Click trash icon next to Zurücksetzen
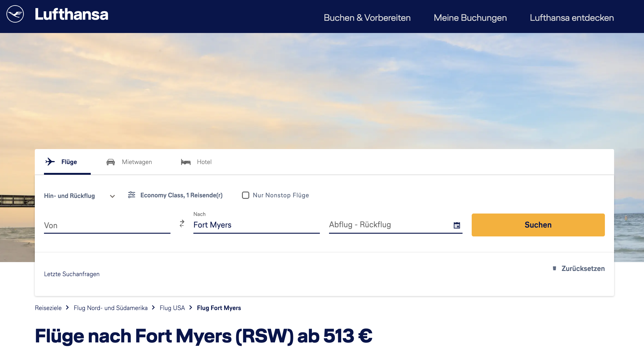644x358 pixels. pyautogui.click(x=554, y=268)
